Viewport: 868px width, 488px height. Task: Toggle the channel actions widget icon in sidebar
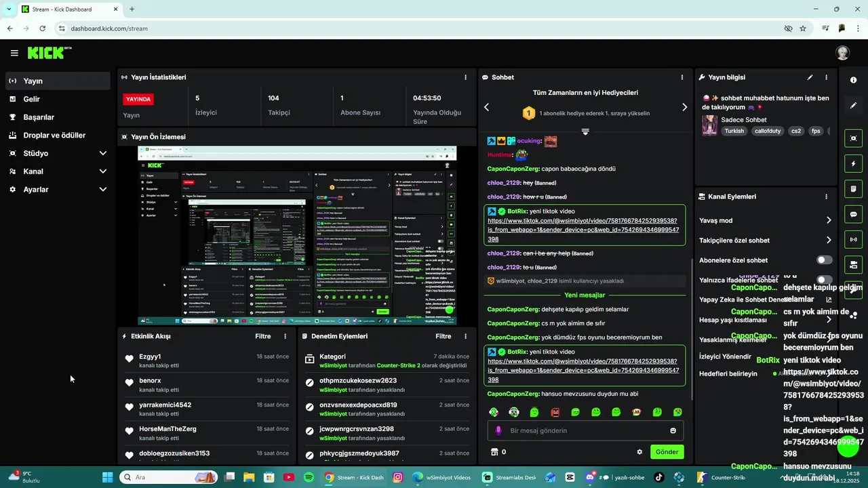click(853, 264)
